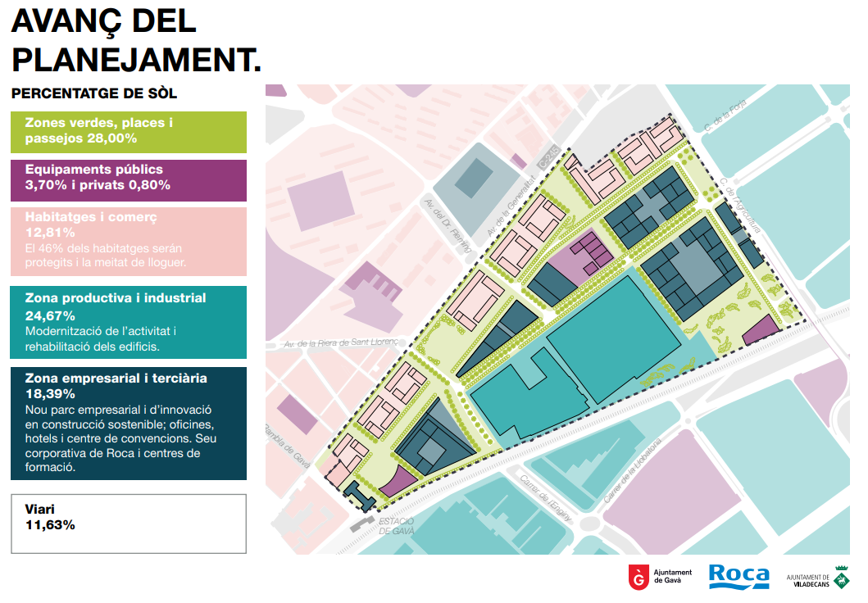The height and width of the screenshot is (603, 868).
Task: Select the green Zones verdes 28,00% box
Action: (x=129, y=132)
